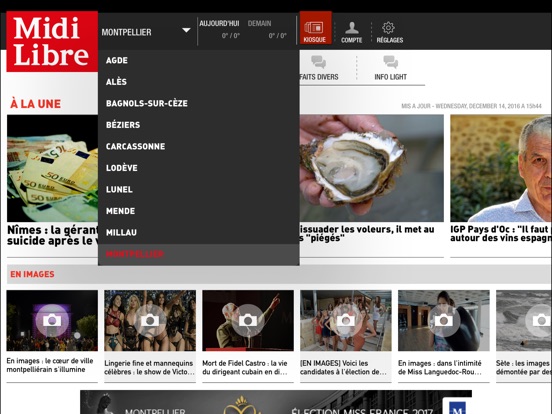Viewport: 552px width, 414px height.
Task: Open camera icon on Fidel Castro gallery
Action: tap(248, 320)
